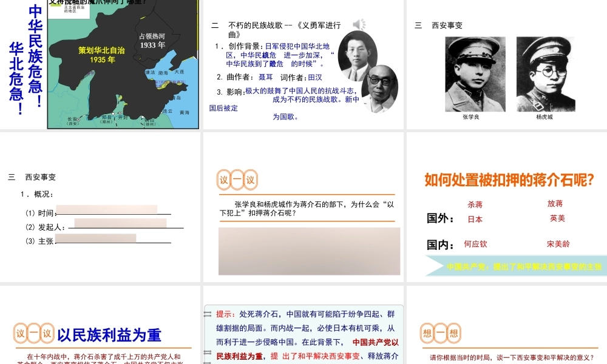Click the vertical 中华民族危急! heading

[x=36, y=56]
